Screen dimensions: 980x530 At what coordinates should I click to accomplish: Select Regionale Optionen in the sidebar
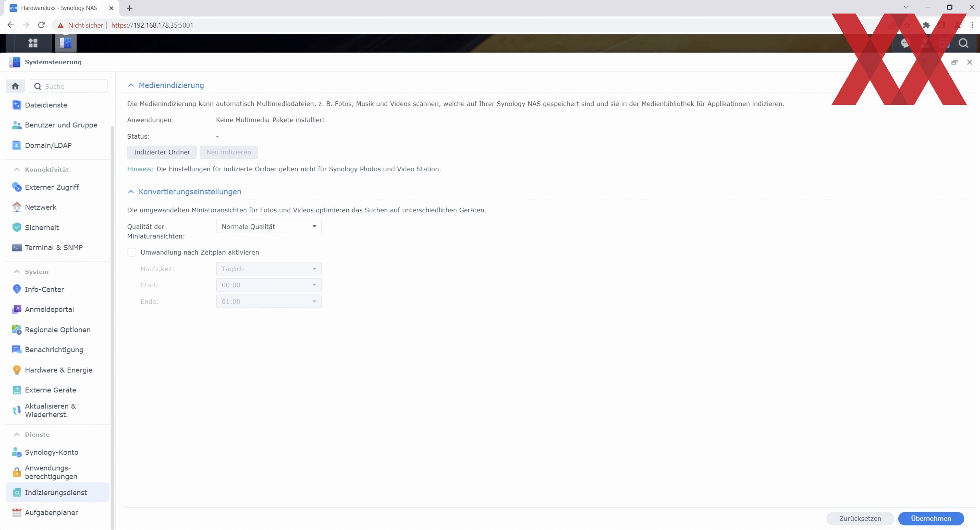(x=57, y=330)
